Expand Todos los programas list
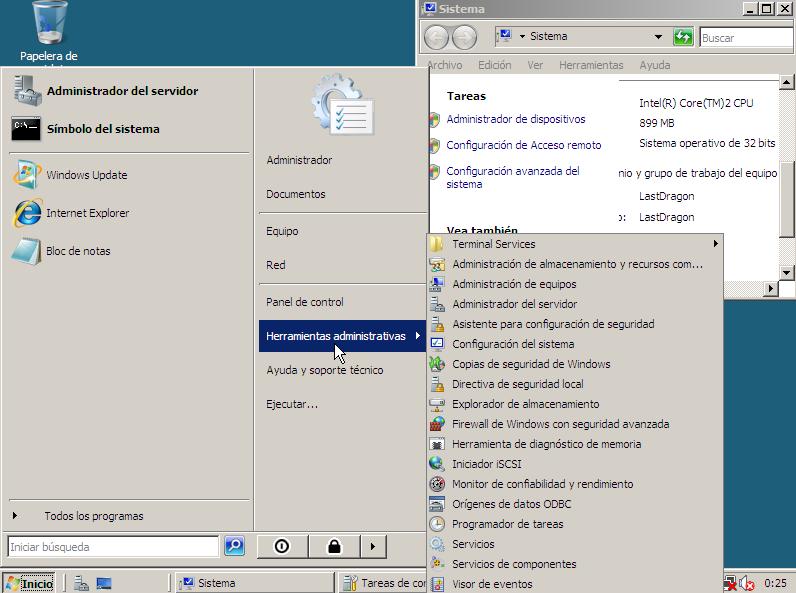The image size is (796, 593). click(93, 516)
